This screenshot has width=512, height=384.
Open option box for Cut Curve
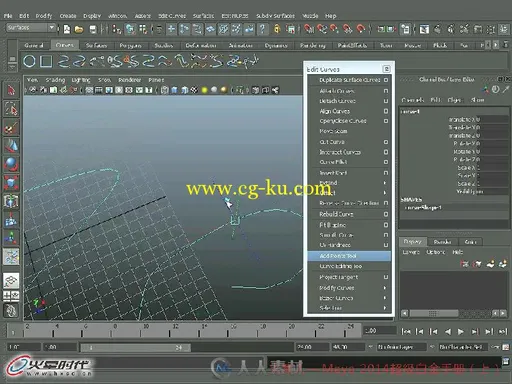click(386, 142)
